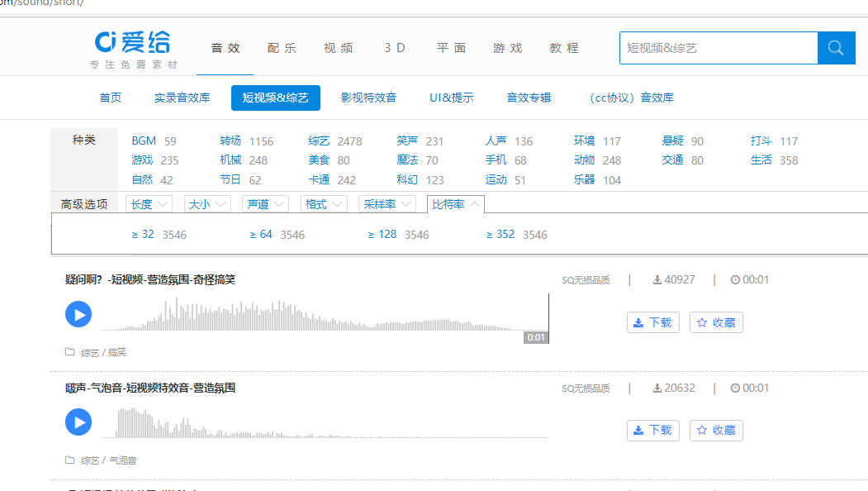Select the ≥ 128 bitrate option
This screenshot has width=868, height=491.
tap(382, 235)
